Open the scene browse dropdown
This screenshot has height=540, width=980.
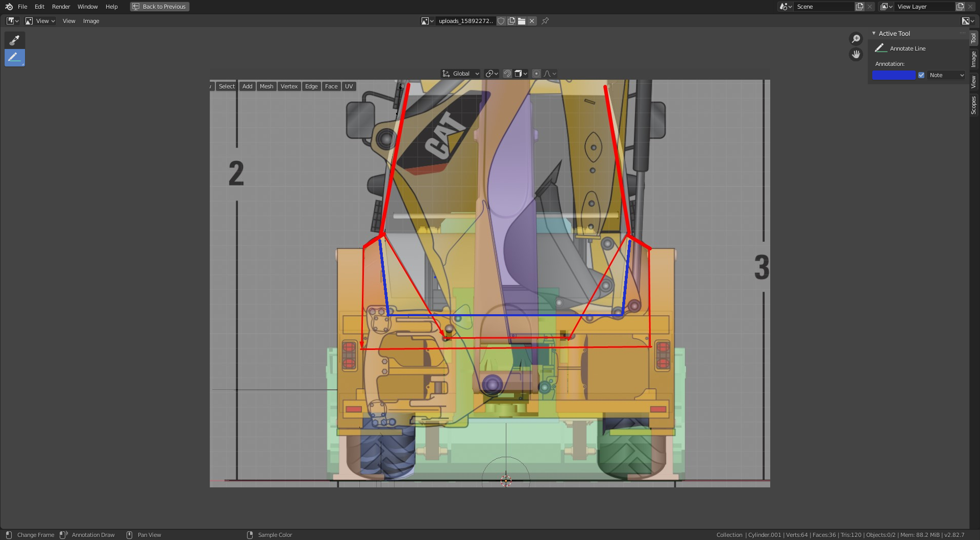[x=786, y=7]
